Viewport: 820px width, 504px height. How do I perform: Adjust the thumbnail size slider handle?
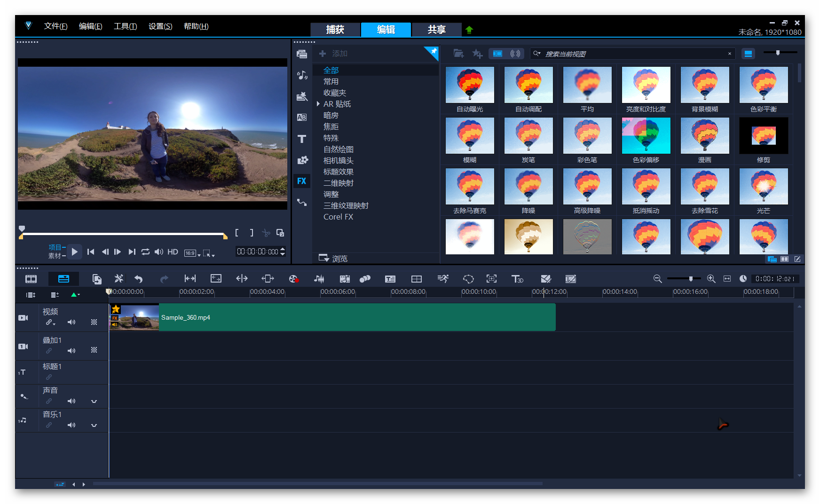pyautogui.click(x=778, y=53)
